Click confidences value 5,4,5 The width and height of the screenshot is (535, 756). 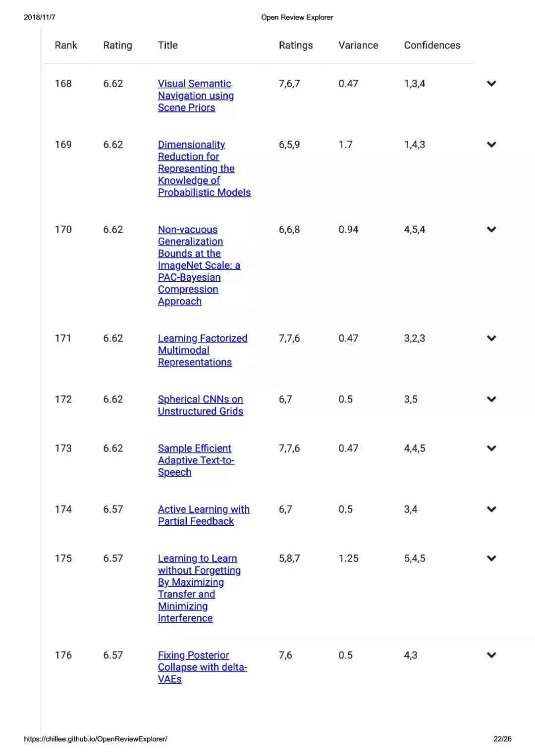pos(415,558)
